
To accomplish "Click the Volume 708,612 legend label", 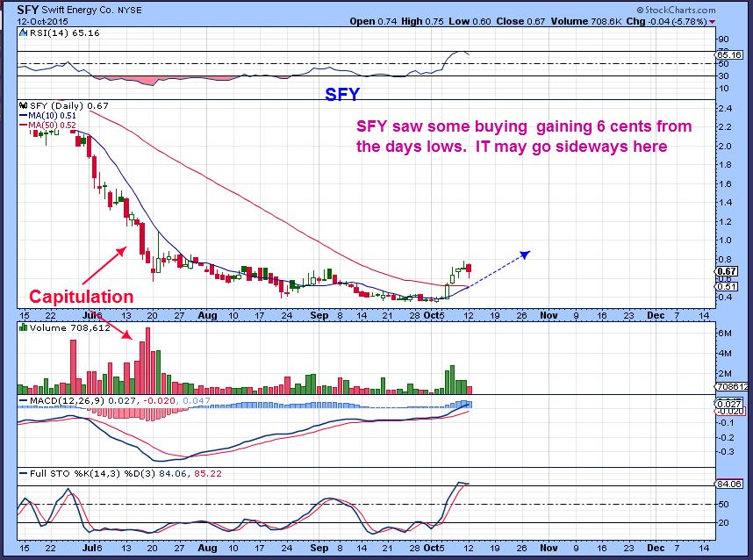I will pos(69,328).
